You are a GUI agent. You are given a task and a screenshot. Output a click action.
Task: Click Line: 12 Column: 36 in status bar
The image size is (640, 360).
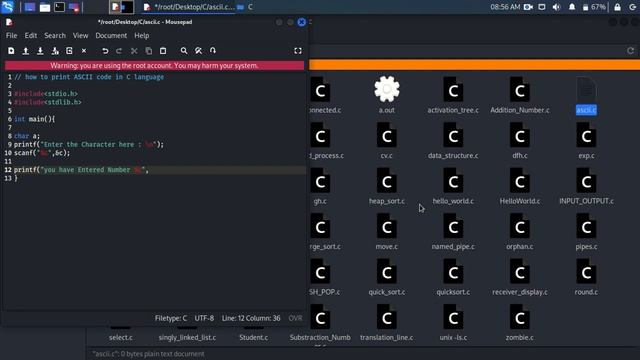(x=251, y=318)
